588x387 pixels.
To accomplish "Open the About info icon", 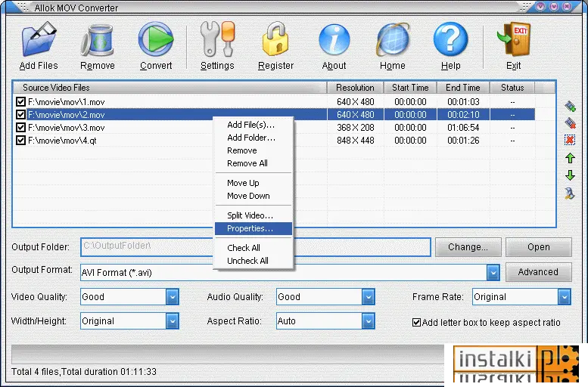I will [x=334, y=39].
